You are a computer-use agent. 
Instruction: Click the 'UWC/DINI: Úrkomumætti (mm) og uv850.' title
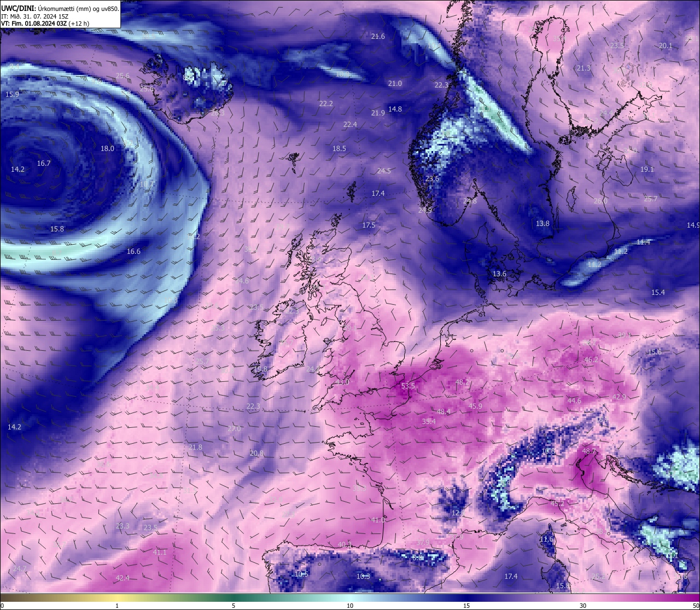click(60, 9)
